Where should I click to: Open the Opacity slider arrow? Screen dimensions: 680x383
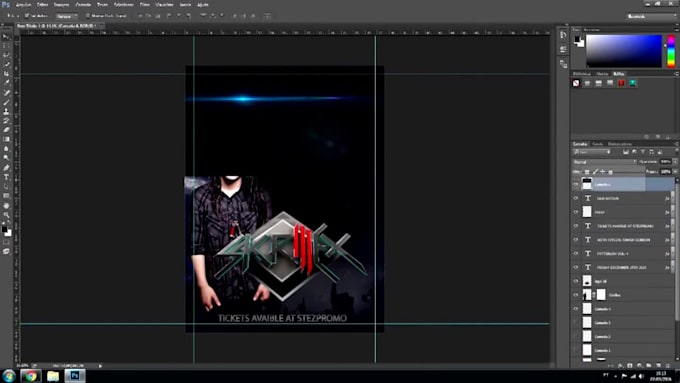[x=675, y=162]
